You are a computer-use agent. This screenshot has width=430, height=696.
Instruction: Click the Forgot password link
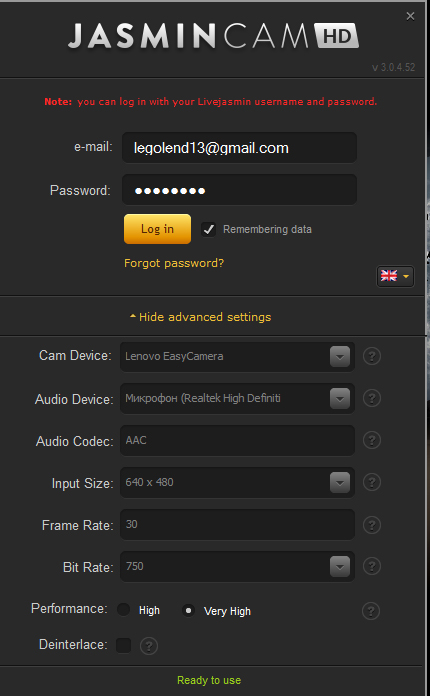point(174,263)
